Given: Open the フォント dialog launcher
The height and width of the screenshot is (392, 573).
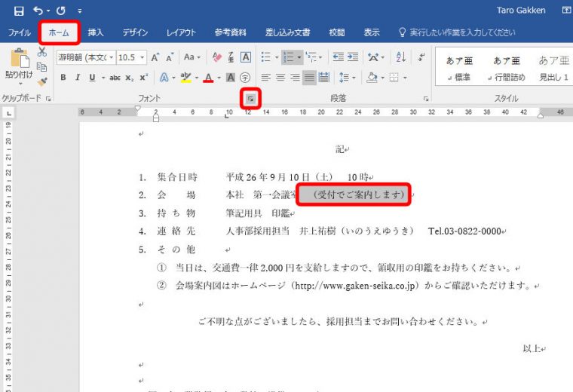Looking at the screenshot, I should 250,98.
